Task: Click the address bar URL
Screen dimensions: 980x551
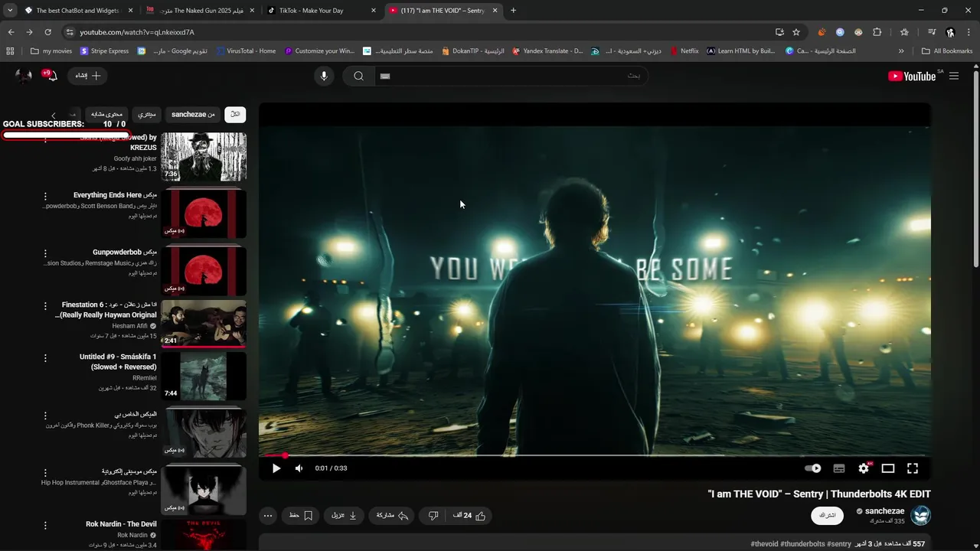Action: 137,32
